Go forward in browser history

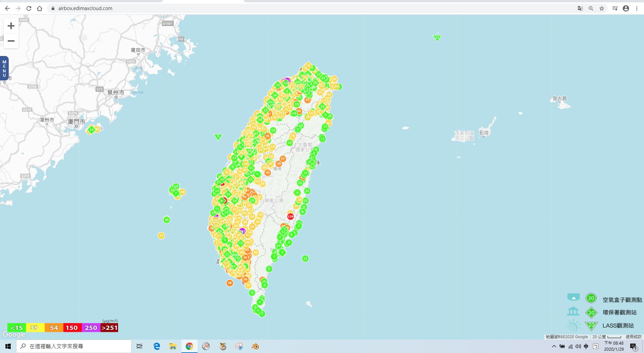[18, 8]
